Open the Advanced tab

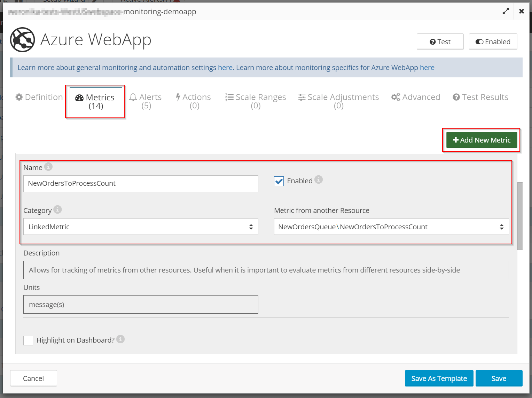click(416, 97)
